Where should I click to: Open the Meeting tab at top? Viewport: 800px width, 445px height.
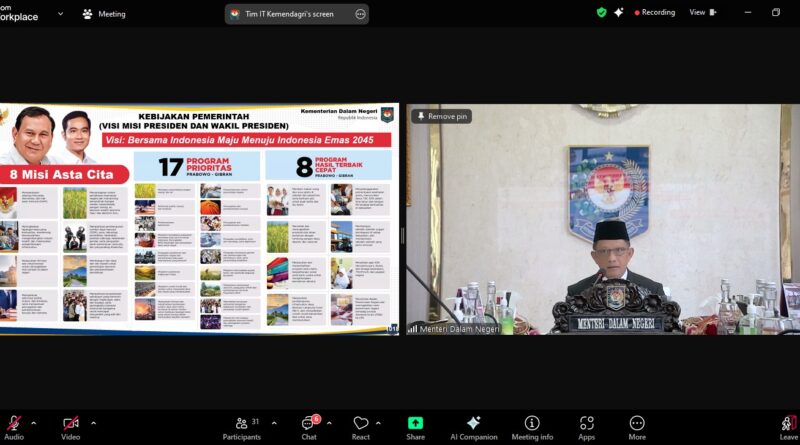[x=104, y=14]
